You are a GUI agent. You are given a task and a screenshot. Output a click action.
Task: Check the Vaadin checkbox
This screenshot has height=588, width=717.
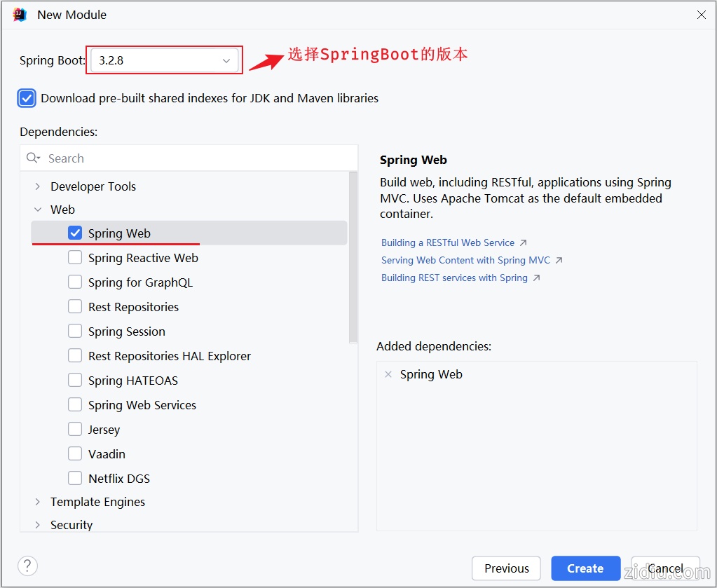tap(75, 453)
